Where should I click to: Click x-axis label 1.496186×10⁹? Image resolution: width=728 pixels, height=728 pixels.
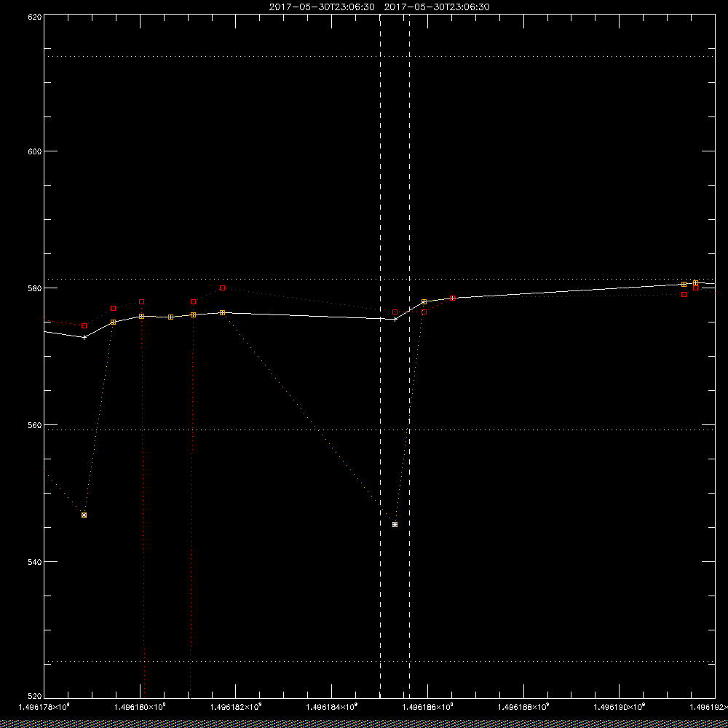point(428,707)
